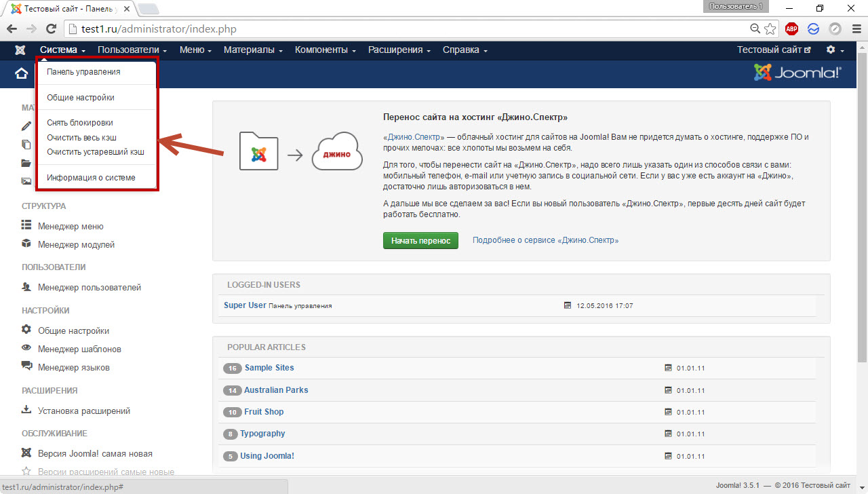Expand the Пользователи dropdown menu
The image size is (868, 494).
tap(132, 50)
